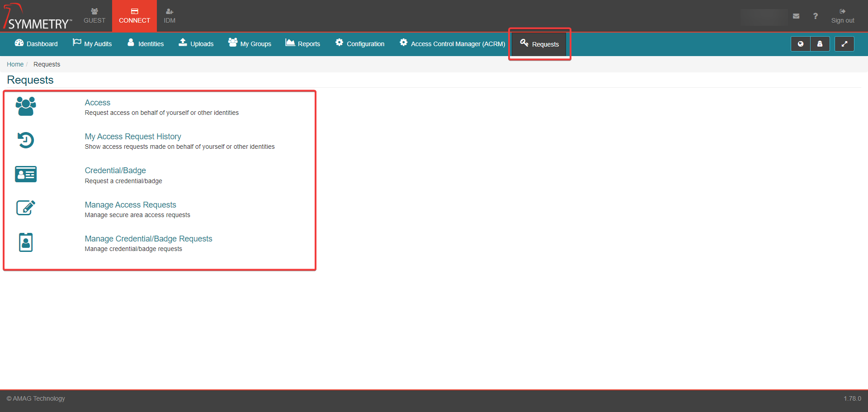Open the messages envelope icon
Viewport: 868px width, 412px height.
point(796,16)
